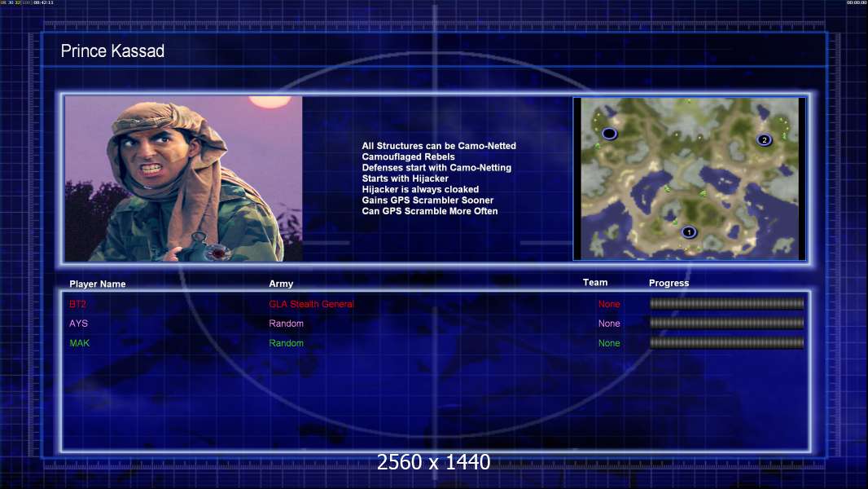Click the Prince Kassad title text
Image resolution: width=868 pixels, height=489 pixels.
(x=112, y=51)
